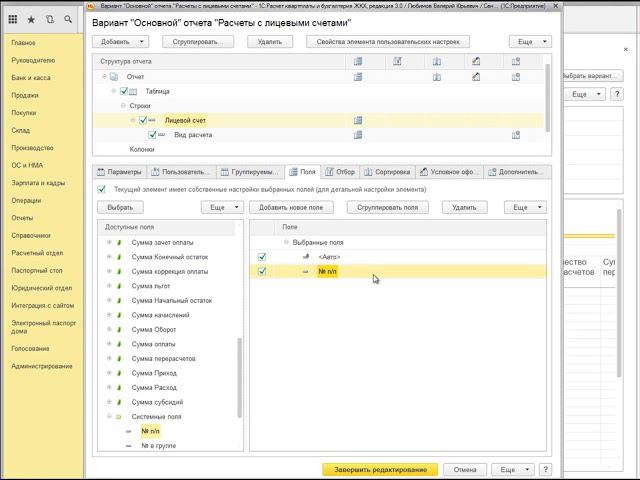Open the Favorites star icon
The width and height of the screenshot is (640, 480).
[31, 20]
